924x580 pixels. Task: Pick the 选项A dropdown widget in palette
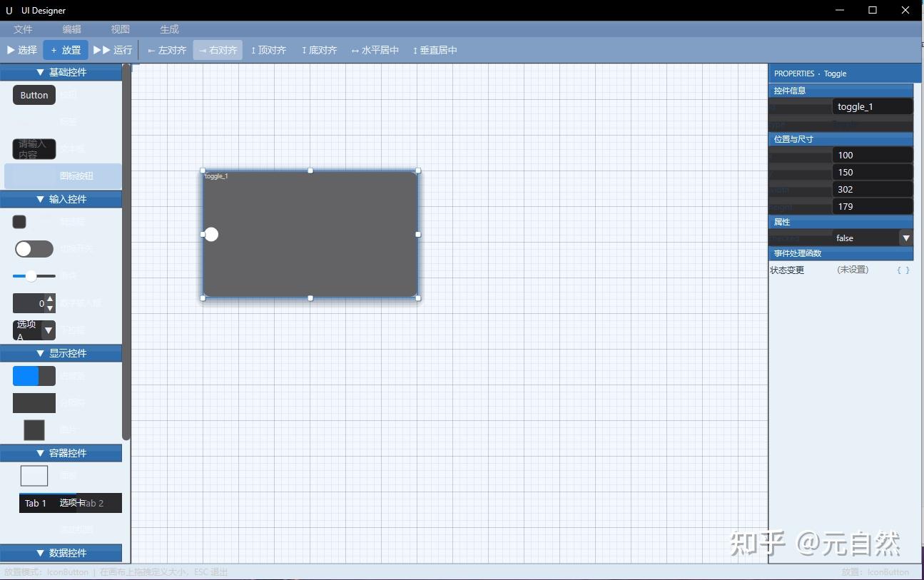pos(34,330)
